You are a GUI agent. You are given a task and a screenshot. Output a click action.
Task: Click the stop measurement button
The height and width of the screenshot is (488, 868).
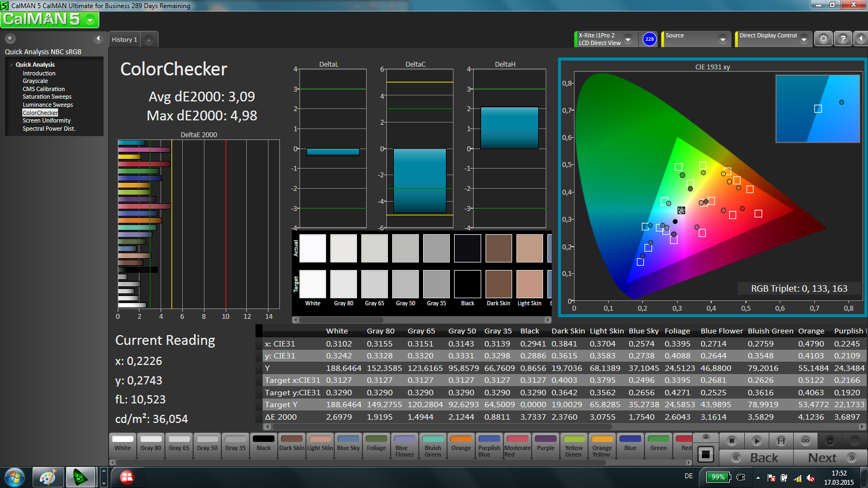point(732,441)
